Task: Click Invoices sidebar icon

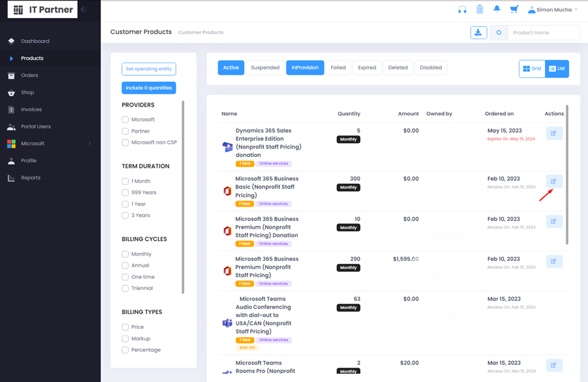Action: tap(11, 109)
